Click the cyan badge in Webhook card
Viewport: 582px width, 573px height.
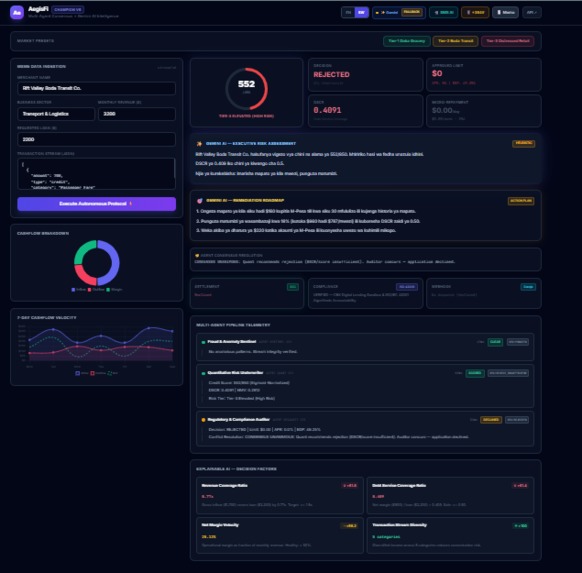click(x=528, y=287)
